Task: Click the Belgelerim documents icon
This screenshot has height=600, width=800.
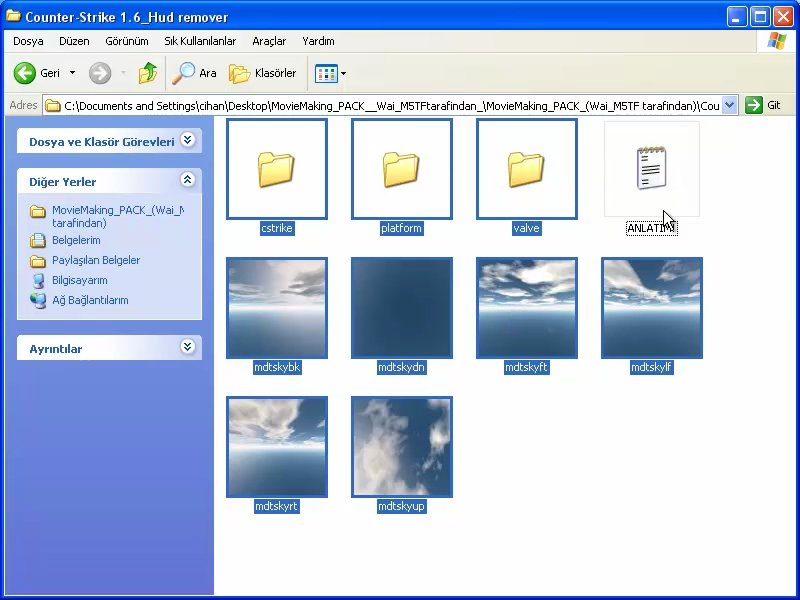Action: (x=38, y=240)
